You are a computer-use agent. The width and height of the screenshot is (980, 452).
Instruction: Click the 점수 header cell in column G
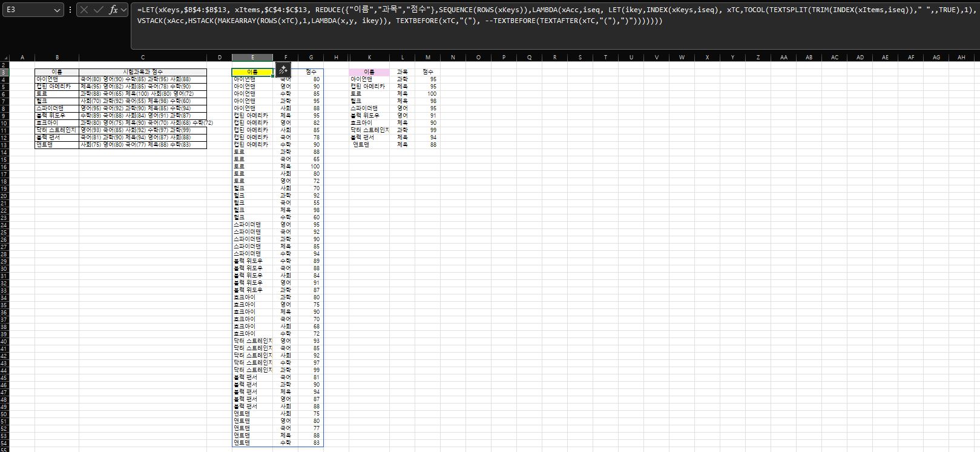(311, 72)
